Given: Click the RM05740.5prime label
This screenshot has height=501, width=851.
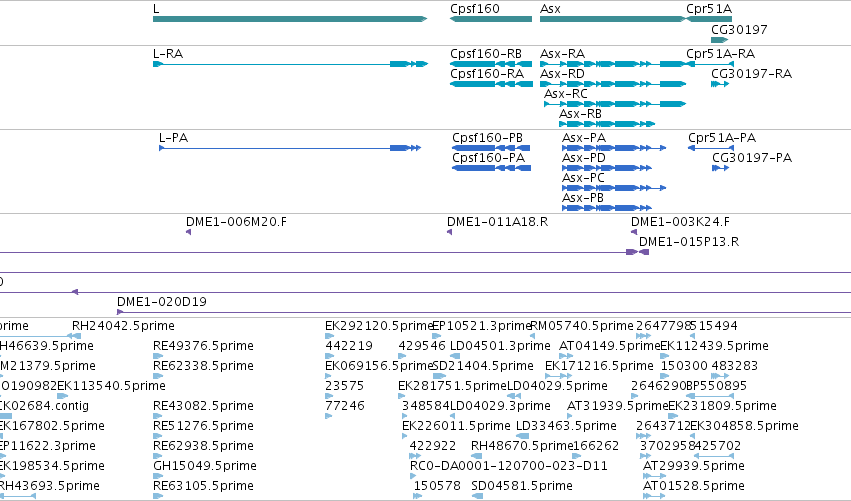Looking at the screenshot, I should pos(581,326).
